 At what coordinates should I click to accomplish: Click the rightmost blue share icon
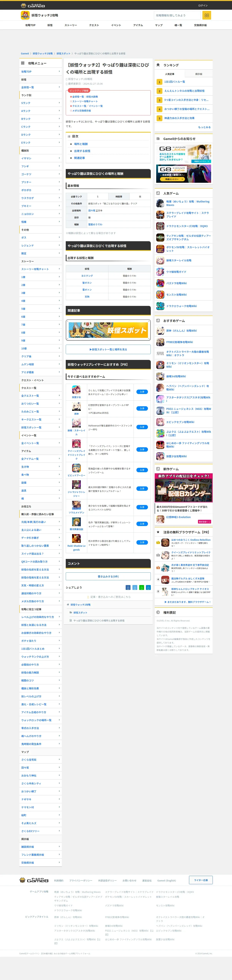(148, 587)
